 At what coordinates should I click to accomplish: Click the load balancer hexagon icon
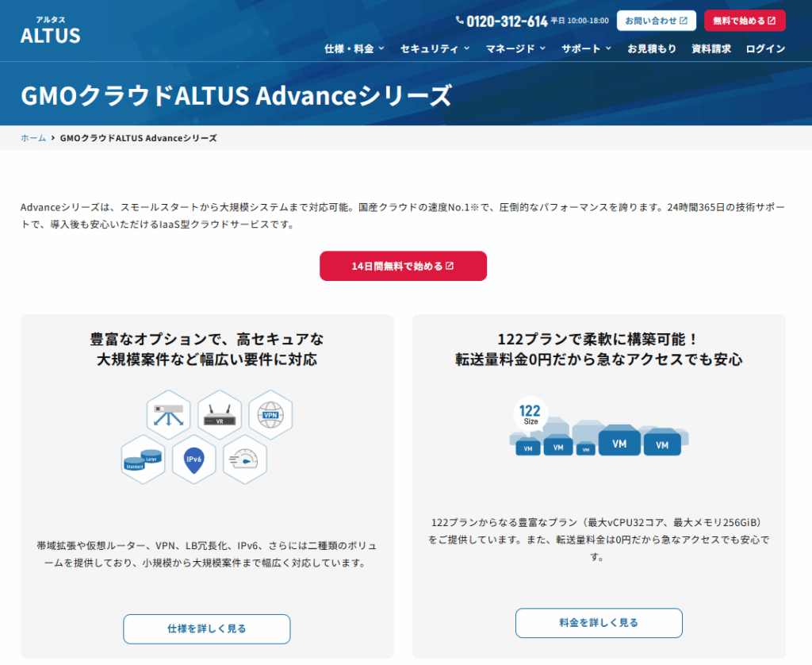169,414
